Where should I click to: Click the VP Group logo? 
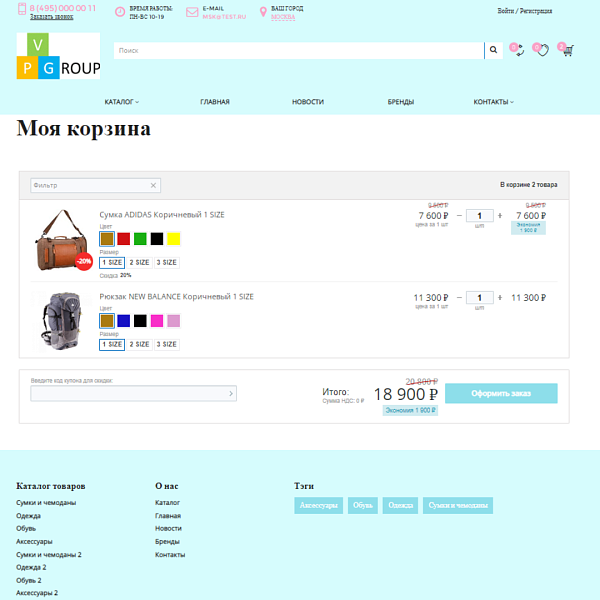[58, 56]
